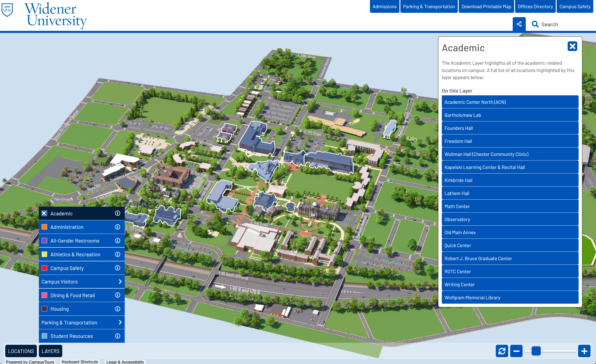Screen dimensions: 596x364
Task: Enable the Campus Safety layer checkbox
Action: pyautogui.click(x=44, y=268)
